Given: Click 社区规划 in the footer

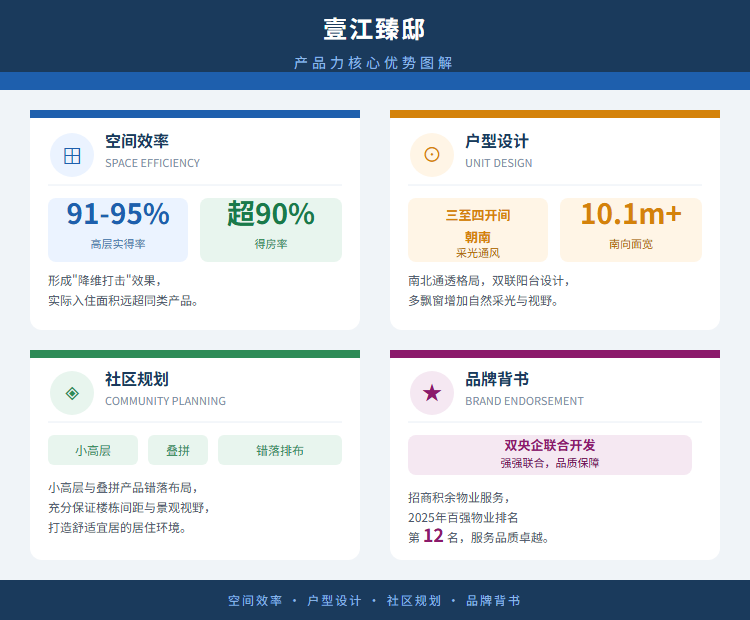Looking at the screenshot, I should [x=414, y=601].
